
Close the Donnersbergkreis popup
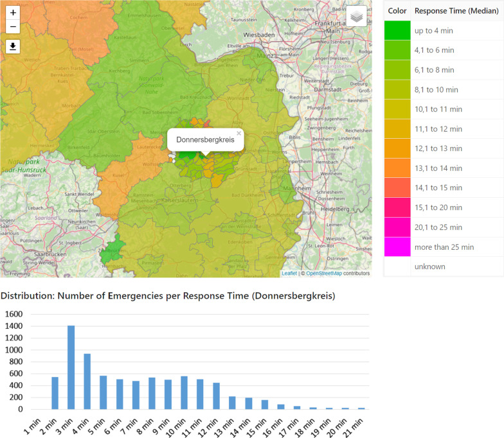239,134
